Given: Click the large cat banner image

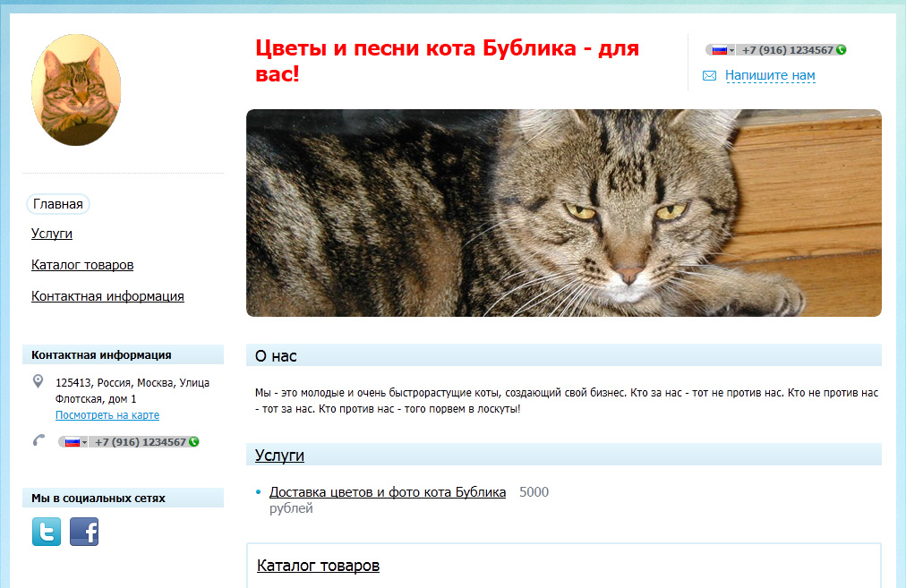Looking at the screenshot, I should pos(564,213).
